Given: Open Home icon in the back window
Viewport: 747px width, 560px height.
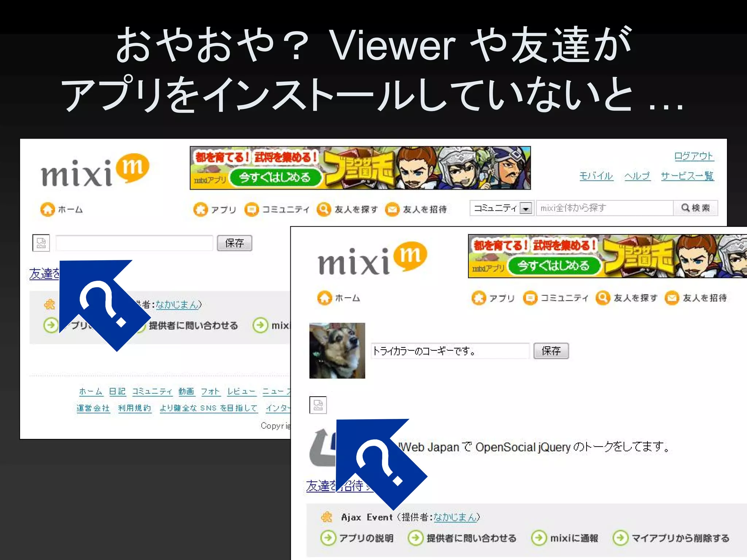Looking at the screenshot, I should (47, 209).
